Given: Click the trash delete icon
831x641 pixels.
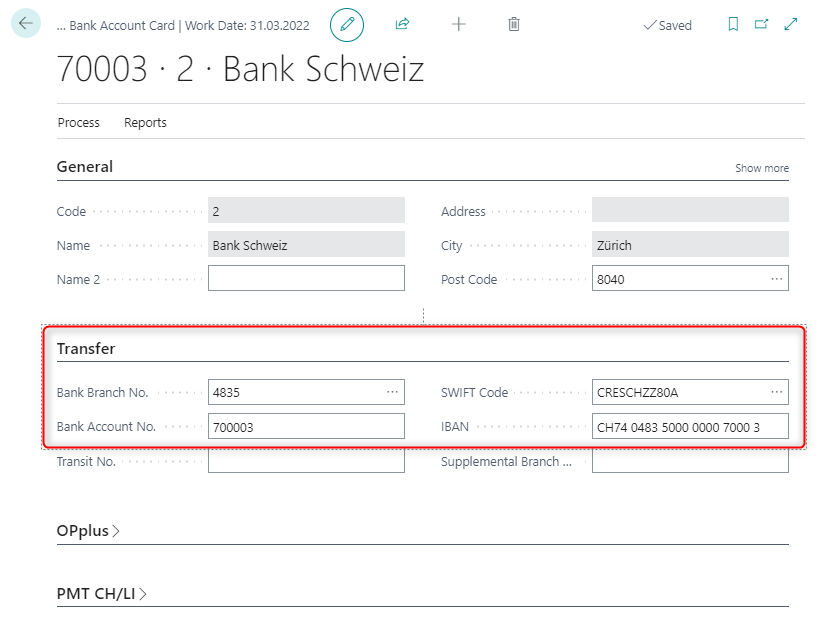Looking at the screenshot, I should pos(514,24).
